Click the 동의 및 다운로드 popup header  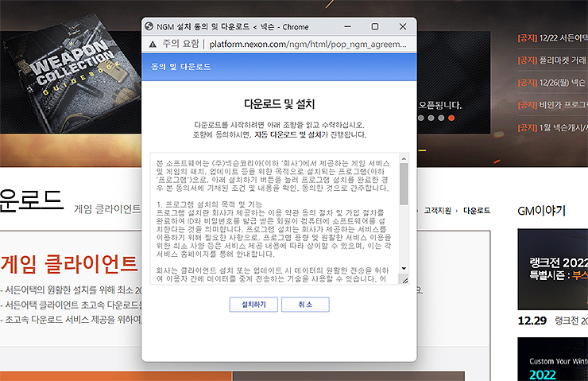pyautogui.click(x=280, y=67)
